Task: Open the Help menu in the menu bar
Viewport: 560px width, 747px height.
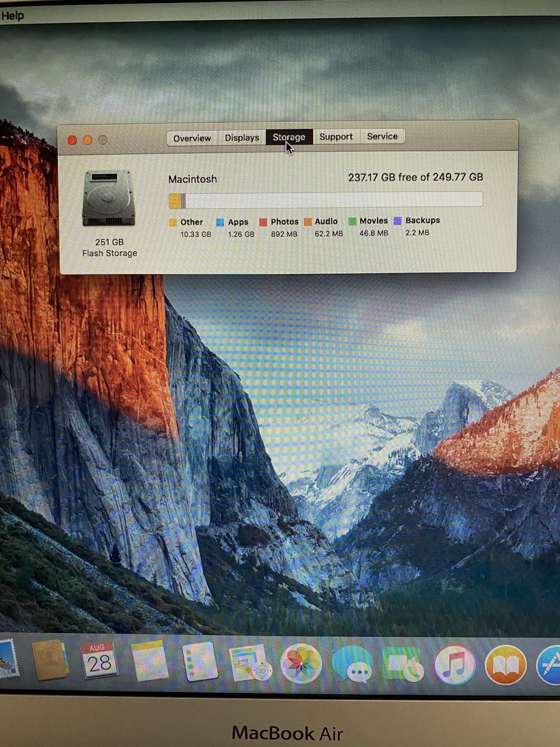Action: coord(12,16)
